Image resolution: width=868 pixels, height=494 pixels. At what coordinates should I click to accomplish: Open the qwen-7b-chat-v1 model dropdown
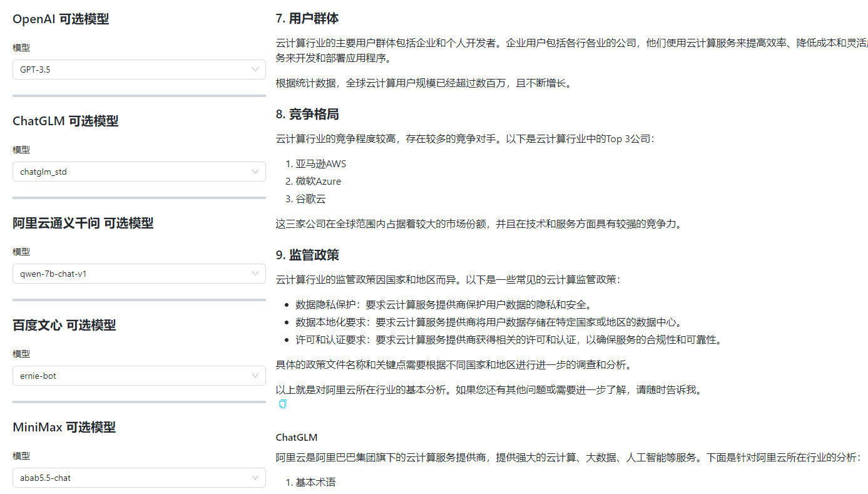pos(139,274)
